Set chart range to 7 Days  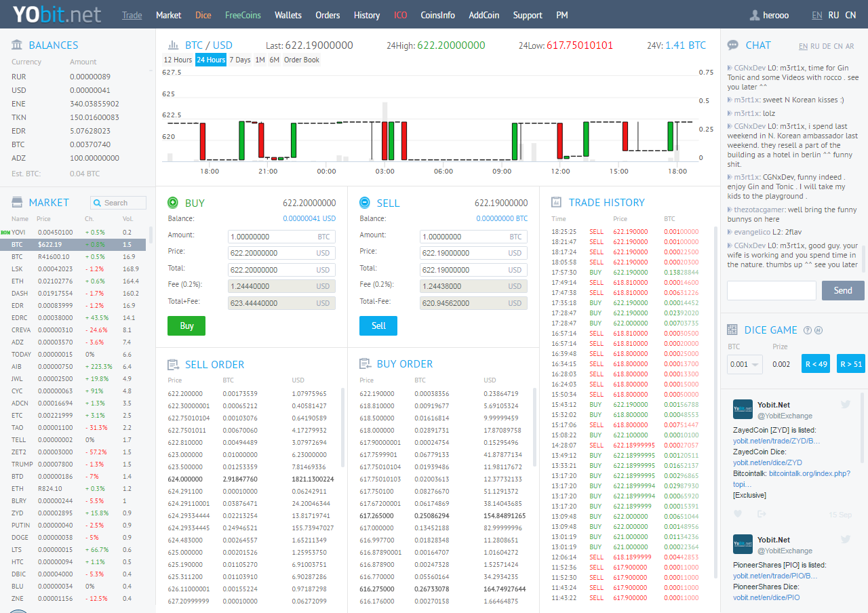(x=240, y=60)
